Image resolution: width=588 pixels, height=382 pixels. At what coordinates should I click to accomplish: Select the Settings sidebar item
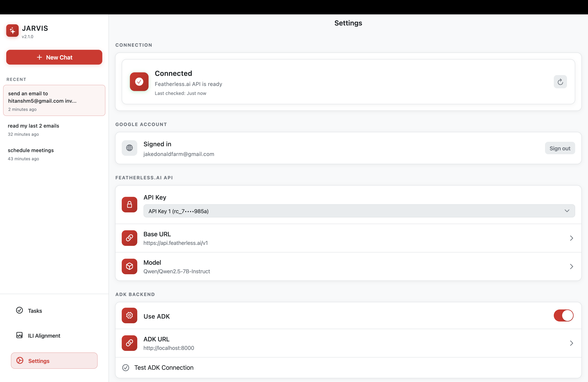click(x=54, y=361)
